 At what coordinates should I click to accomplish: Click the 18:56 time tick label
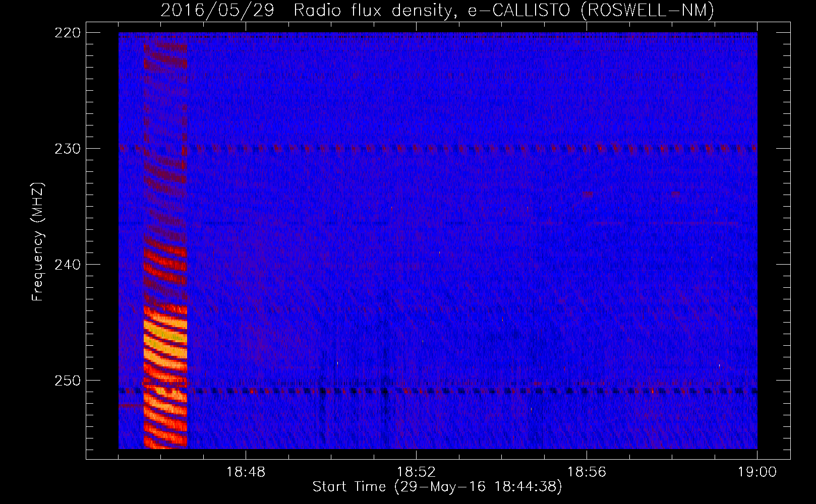tap(587, 472)
